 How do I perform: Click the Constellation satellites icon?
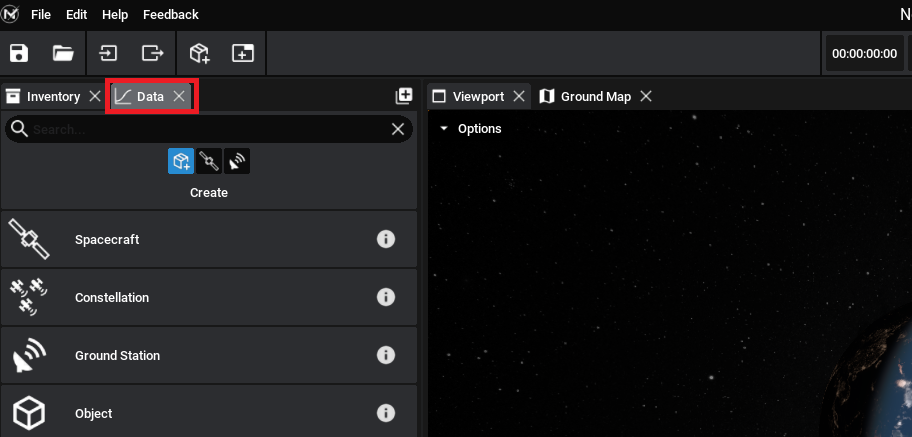pyautogui.click(x=29, y=297)
